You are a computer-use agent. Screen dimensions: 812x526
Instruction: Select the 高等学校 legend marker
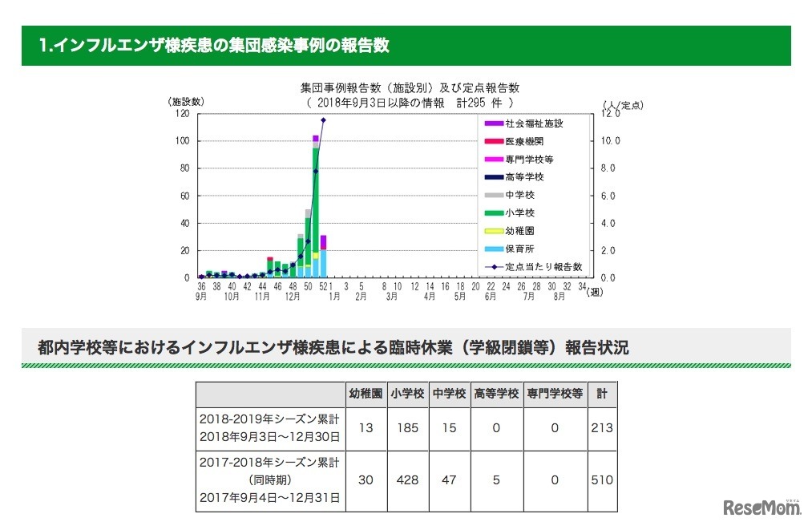click(493, 176)
